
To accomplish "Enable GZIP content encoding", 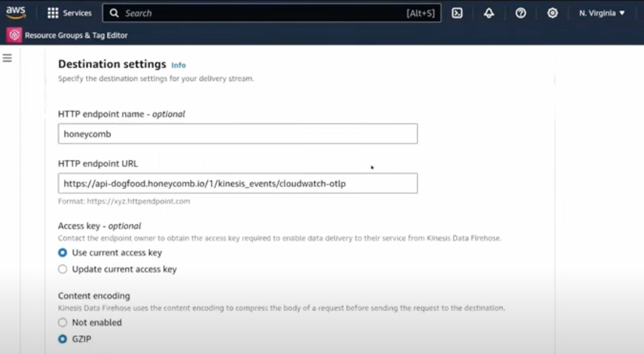I will pyautogui.click(x=62, y=338).
